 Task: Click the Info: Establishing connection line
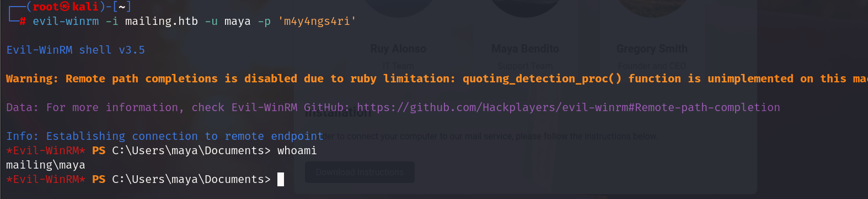coord(165,136)
